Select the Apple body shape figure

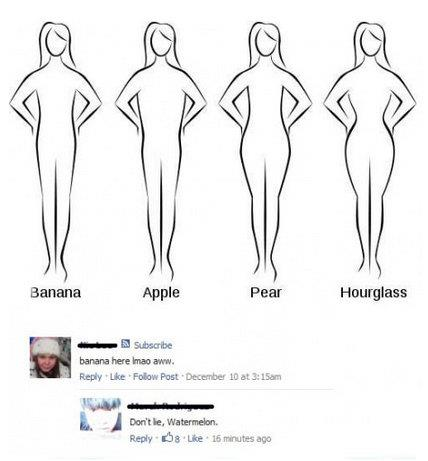(161, 152)
